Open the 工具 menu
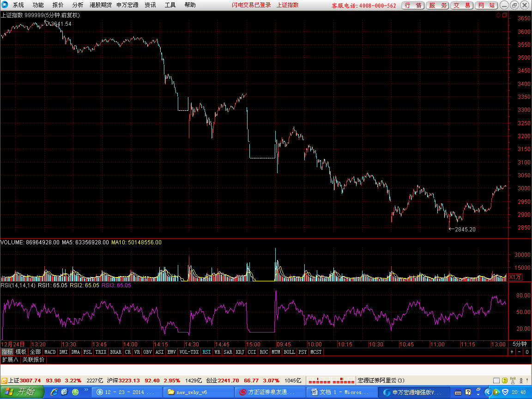Screen dimensions: 532x399 tap(170, 5)
